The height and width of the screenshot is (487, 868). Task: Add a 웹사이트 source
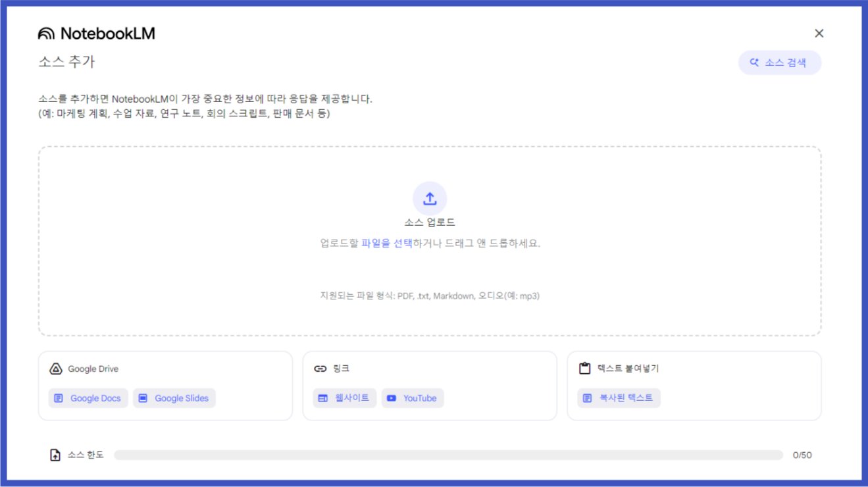[x=344, y=398]
